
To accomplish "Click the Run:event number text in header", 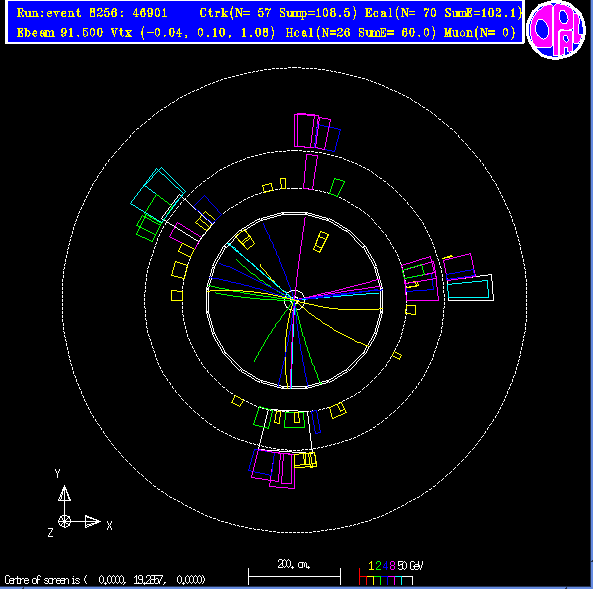I will coord(92,13).
